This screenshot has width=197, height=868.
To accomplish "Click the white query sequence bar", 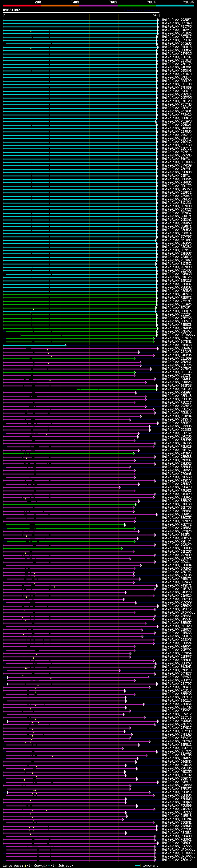I will pyautogui.click(x=81, y=13).
